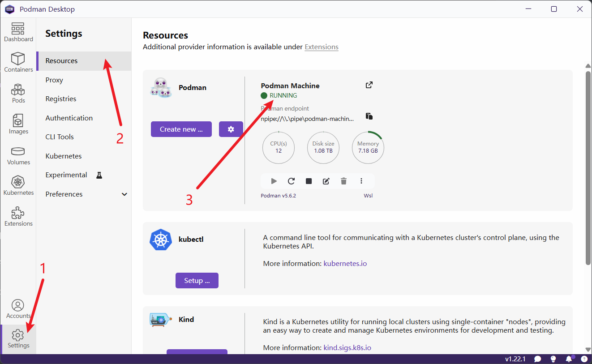This screenshot has width=592, height=364.
Task: Open the help question mark icon
Action: [x=584, y=359]
